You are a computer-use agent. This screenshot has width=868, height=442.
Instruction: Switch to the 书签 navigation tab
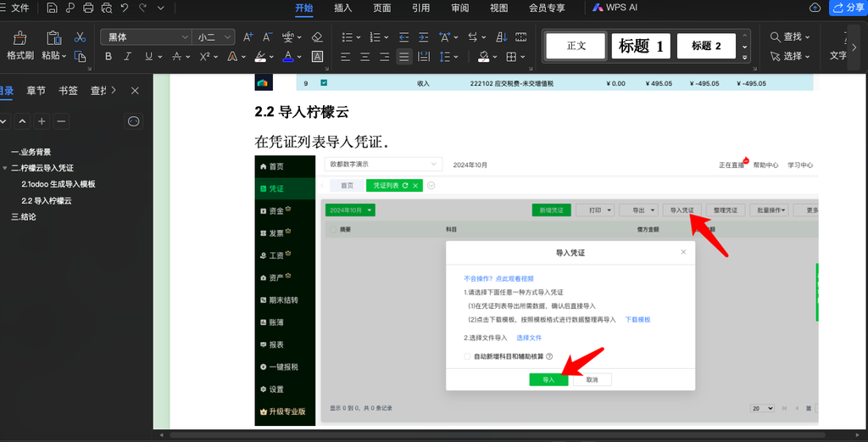[x=68, y=90]
